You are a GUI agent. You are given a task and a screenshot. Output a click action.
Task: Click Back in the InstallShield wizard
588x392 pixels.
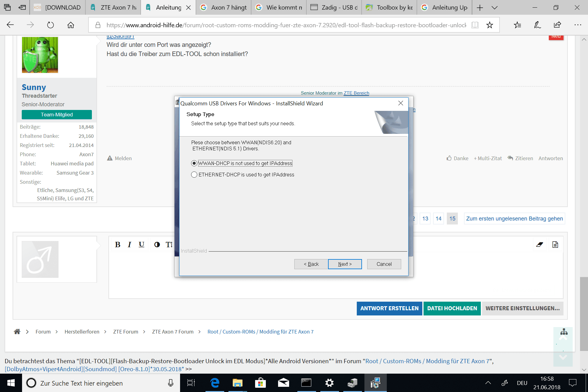311,264
